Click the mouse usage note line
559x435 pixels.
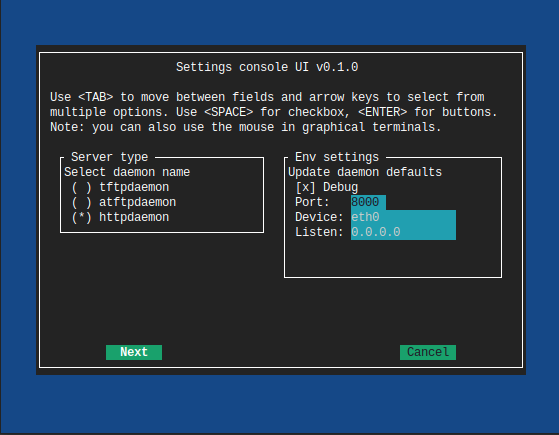(246, 127)
